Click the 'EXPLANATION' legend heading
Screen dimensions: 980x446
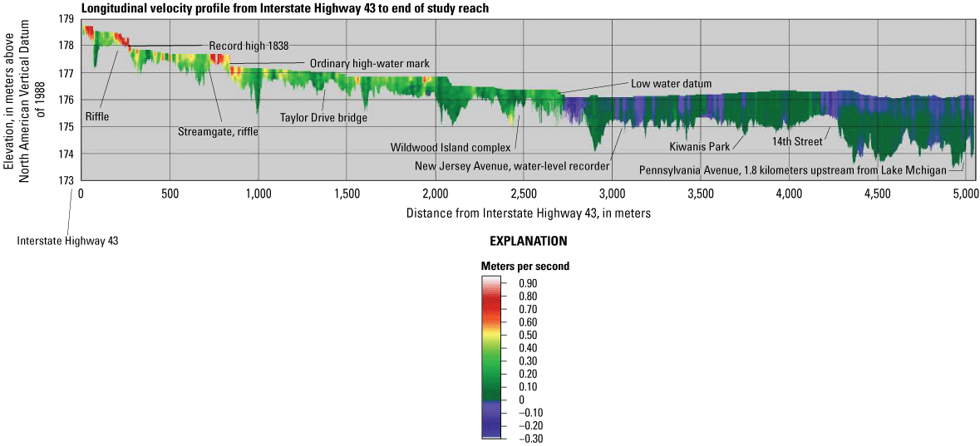click(x=528, y=242)
